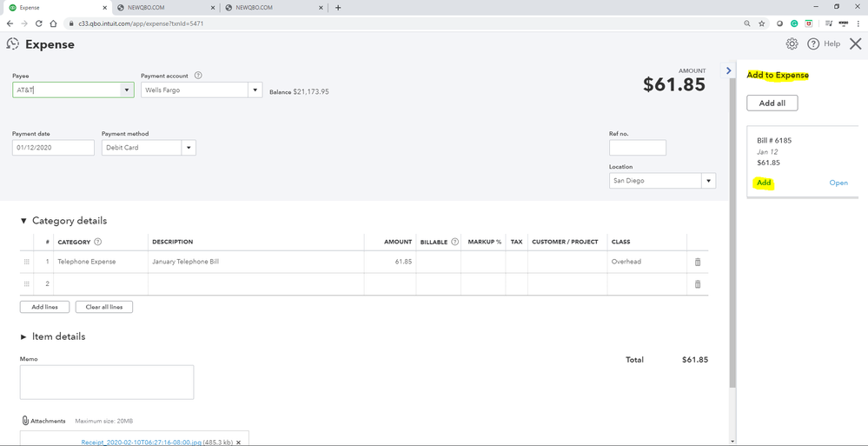Image resolution: width=868 pixels, height=446 pixels.
Task: Expand the Item details section
Action: click(23, 336)
